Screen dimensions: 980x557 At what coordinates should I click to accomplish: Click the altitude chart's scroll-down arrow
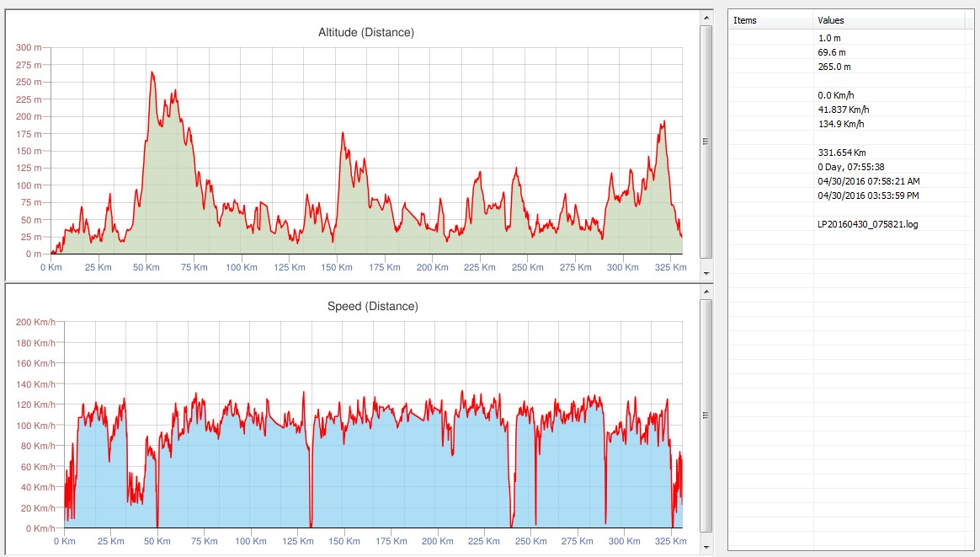[x=706, y=274]
